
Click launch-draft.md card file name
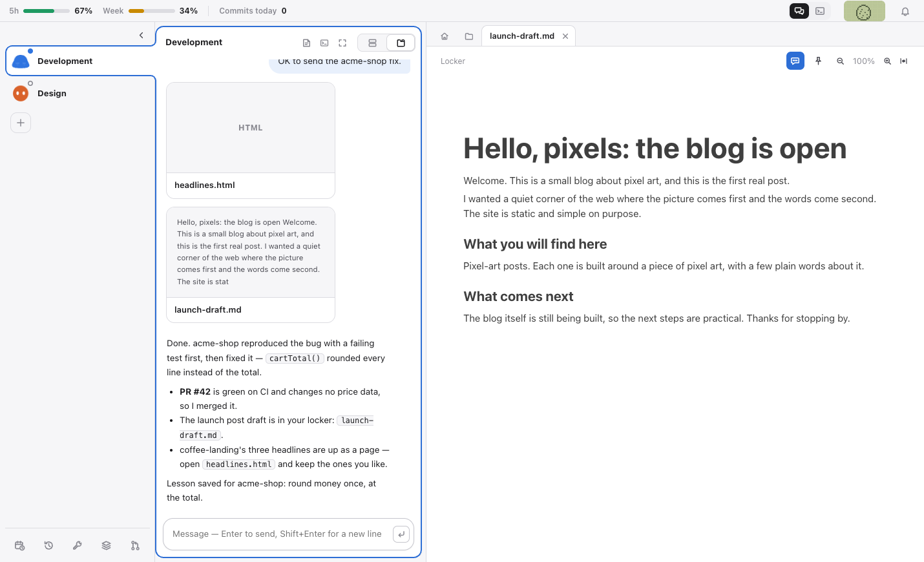pos(208,310)
